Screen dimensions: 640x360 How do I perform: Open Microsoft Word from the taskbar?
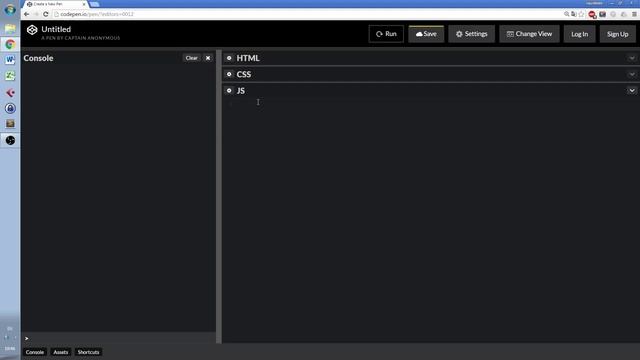click(10, 60)
